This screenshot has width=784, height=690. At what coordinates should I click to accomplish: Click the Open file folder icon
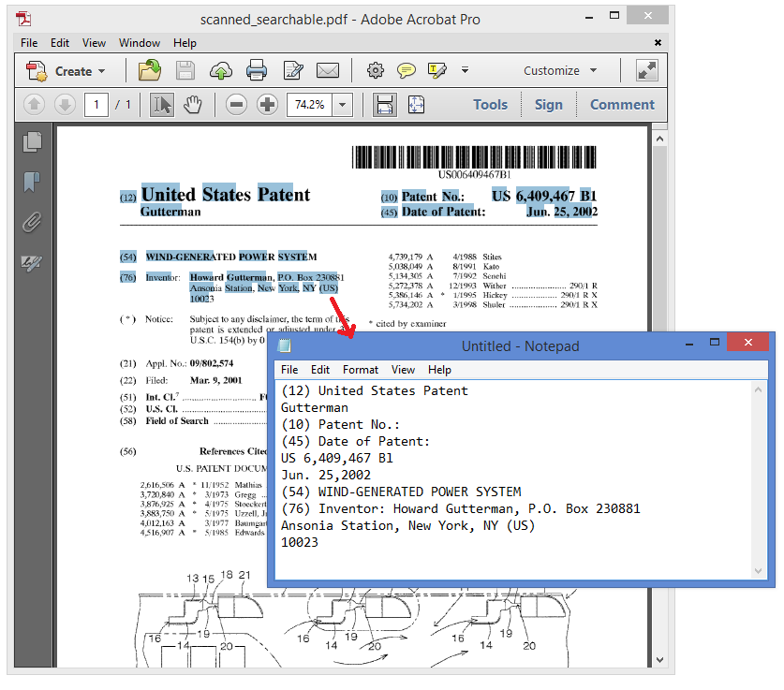tap(149, 70)
